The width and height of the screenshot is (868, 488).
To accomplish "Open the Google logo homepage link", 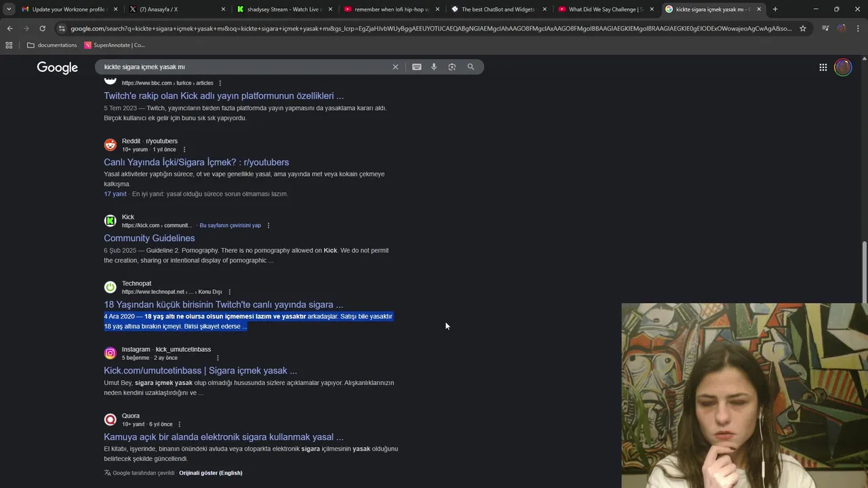I will click(57, 67).
